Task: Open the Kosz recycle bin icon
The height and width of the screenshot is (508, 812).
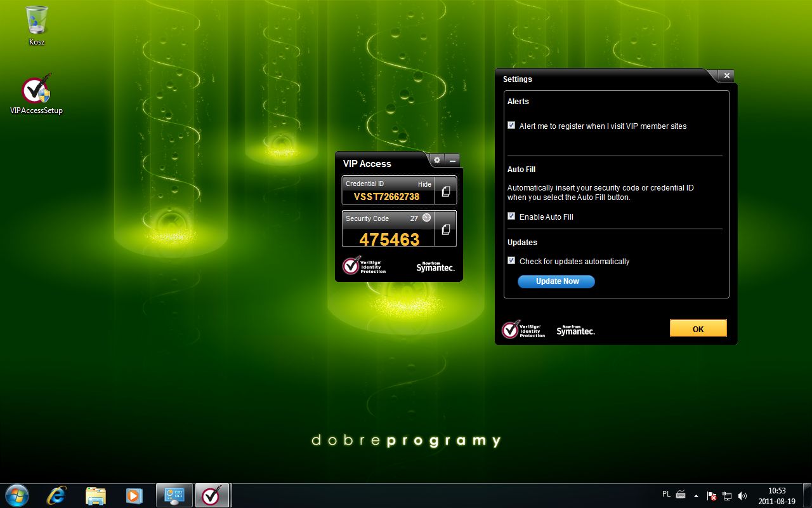Action: pyautogui.click(x=37, y=26)
